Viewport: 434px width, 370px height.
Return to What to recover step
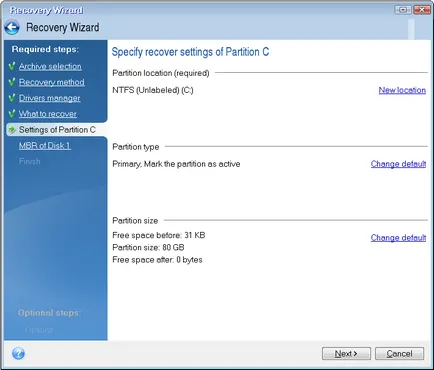(x=48, y=114)
